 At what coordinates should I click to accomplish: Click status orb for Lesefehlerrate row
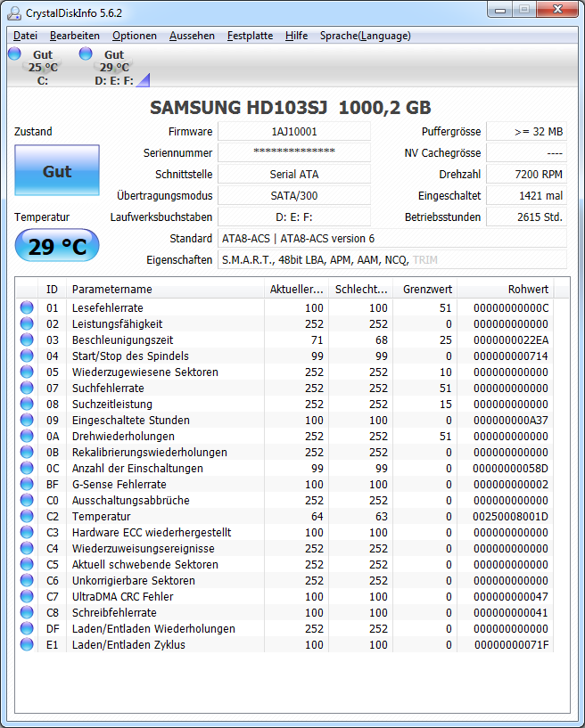tap(27, 307)
